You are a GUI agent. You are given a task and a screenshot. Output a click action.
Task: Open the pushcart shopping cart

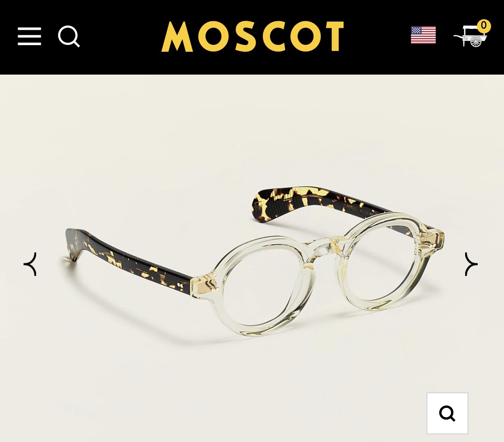pos(470,36)
